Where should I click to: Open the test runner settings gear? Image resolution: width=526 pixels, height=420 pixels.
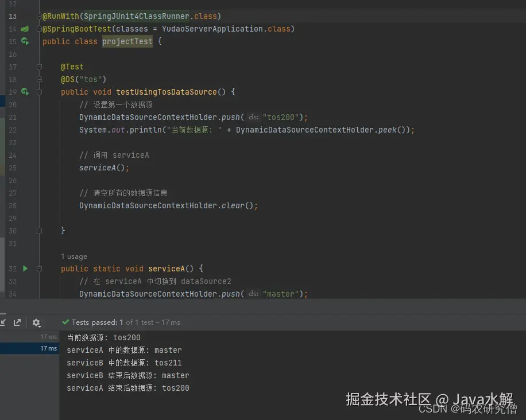click(x=36, y=323)
